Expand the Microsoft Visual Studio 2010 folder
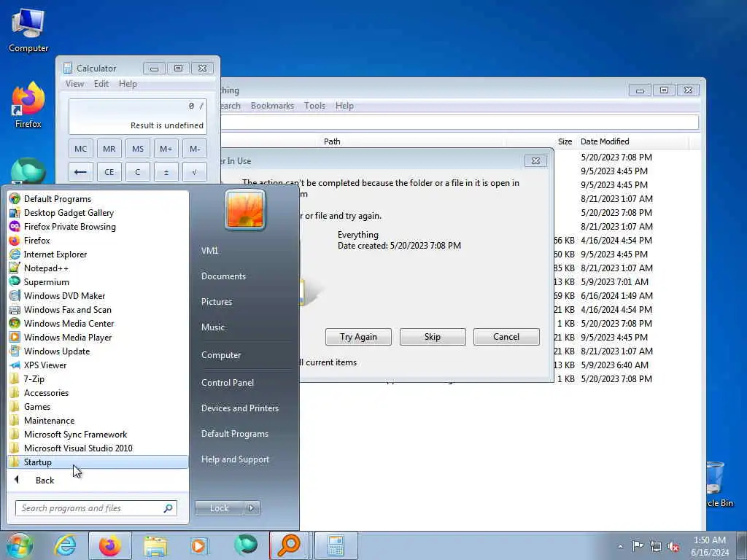 pos(98,448)
